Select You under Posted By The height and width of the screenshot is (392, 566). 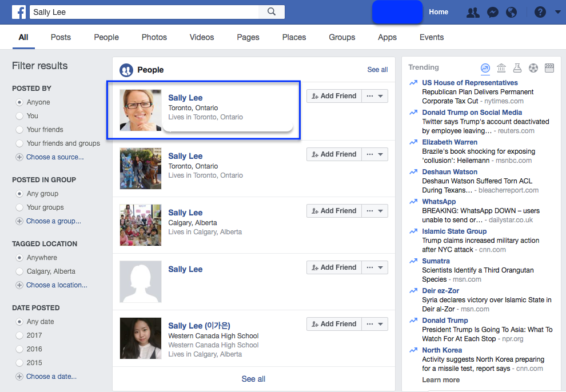19,116
